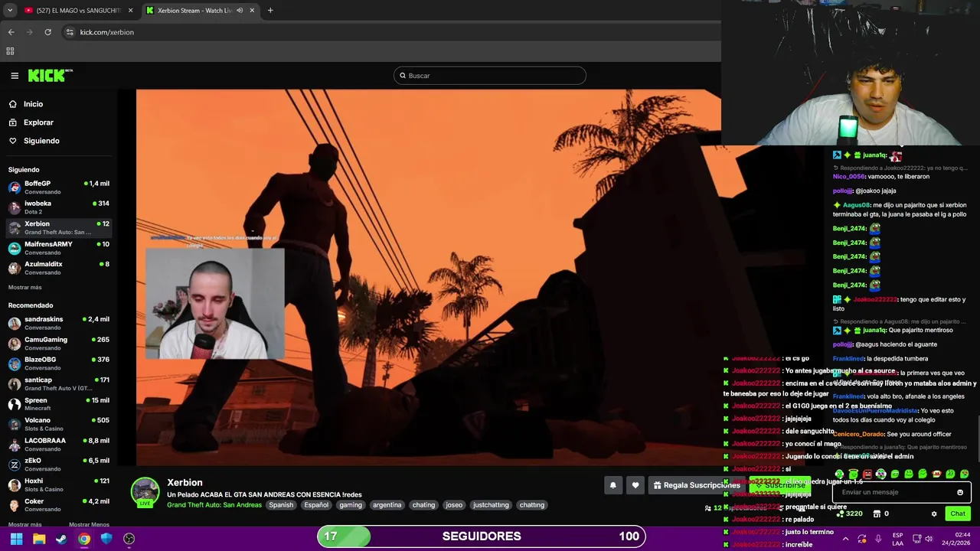This screenshot has width=980, height=551.
Task: Toggle follow heart for Xerbion
Action: pos(635,485)
